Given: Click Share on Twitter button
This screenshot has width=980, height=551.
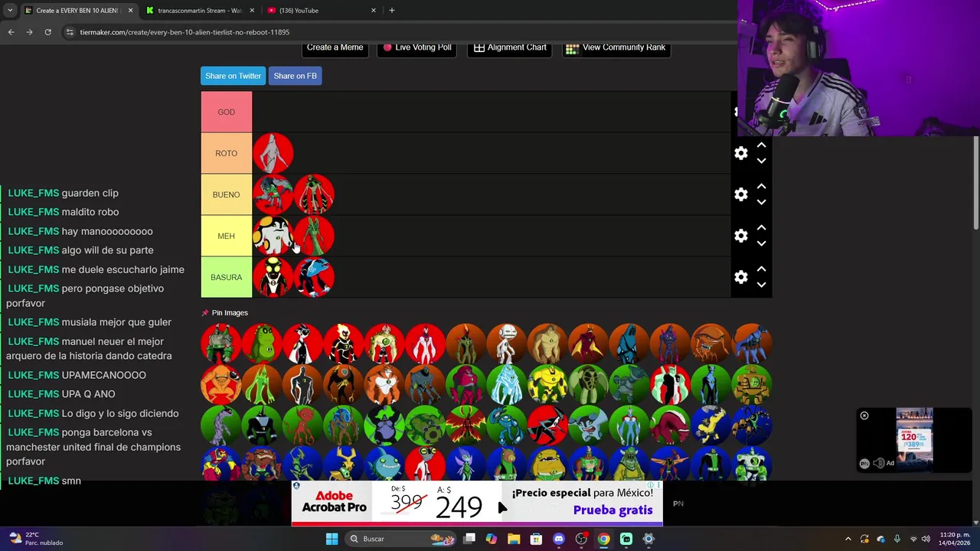Looking at the screenshot, I should tap(233, 76).
